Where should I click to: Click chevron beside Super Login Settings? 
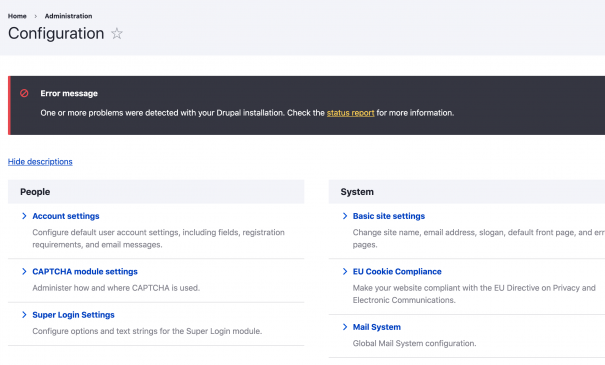point(24,315)
